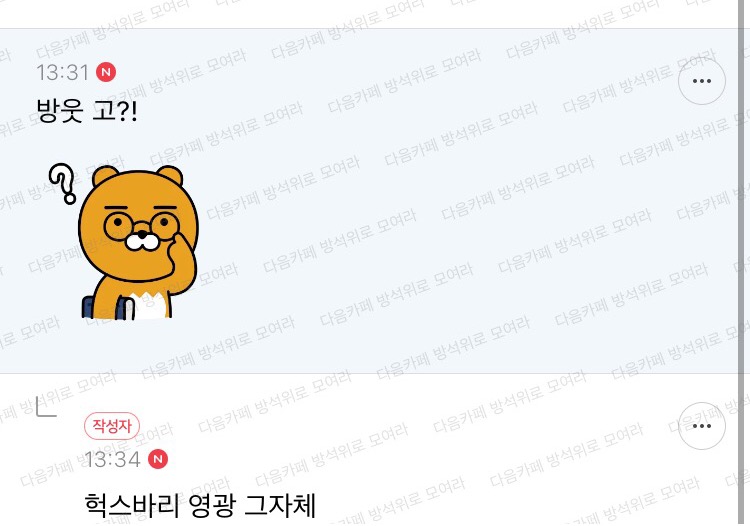Screen dimensions: 750x526
Task: Click the question mark above Ryan's head
Action: [63, 183]
